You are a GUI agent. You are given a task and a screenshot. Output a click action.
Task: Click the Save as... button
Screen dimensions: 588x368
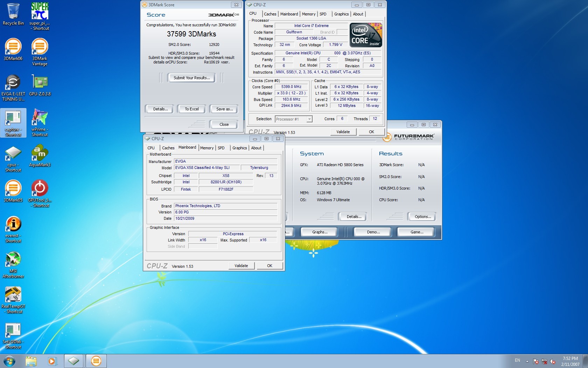(224, 109)
